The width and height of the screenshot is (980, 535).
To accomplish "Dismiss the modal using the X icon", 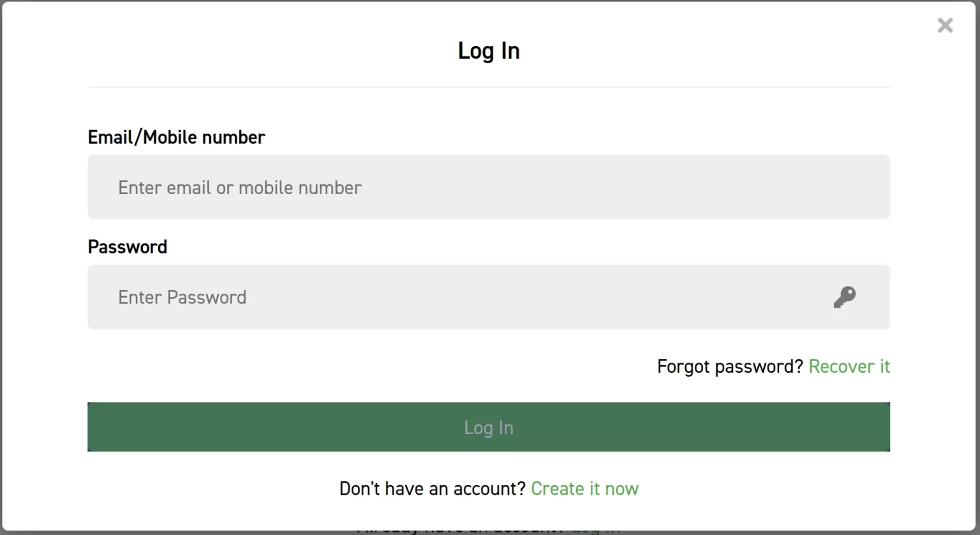I will point(945,26).
